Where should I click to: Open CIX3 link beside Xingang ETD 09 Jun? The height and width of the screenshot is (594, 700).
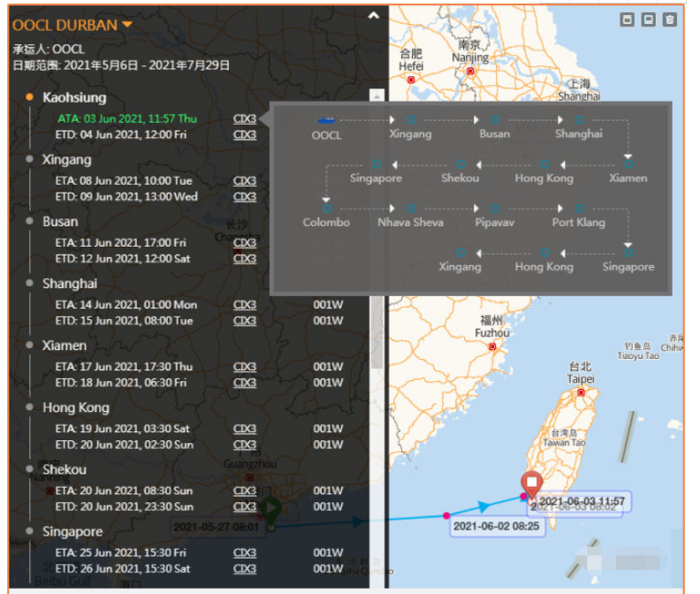245,197
